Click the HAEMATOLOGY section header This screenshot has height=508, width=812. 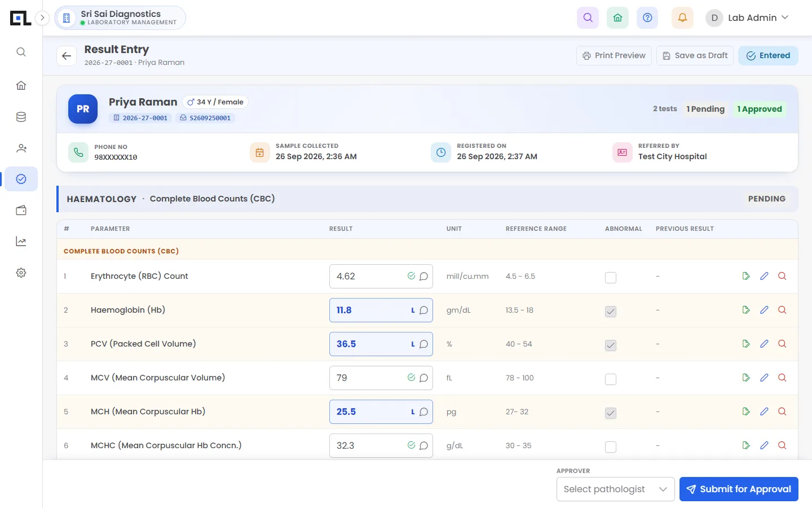point(427,199)
